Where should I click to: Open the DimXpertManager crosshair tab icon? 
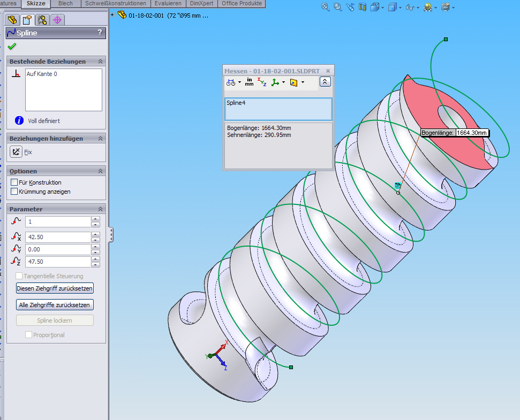pos(57,20)
